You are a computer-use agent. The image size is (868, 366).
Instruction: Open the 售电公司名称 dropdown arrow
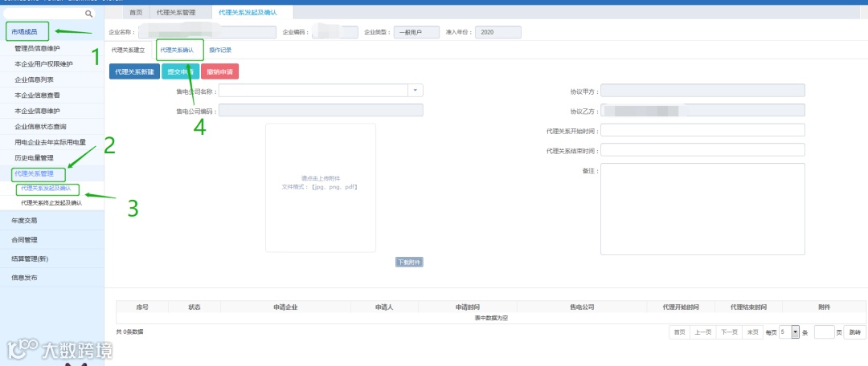pos(416,90)
